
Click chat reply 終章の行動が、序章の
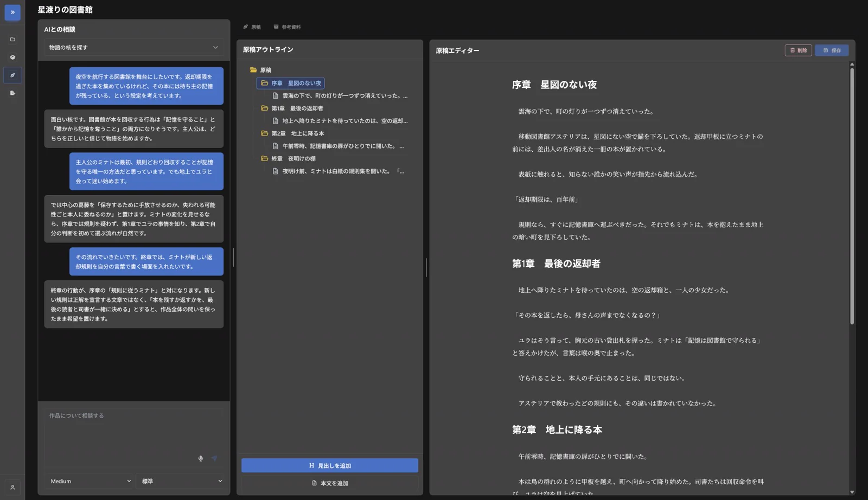coord(133,304)
